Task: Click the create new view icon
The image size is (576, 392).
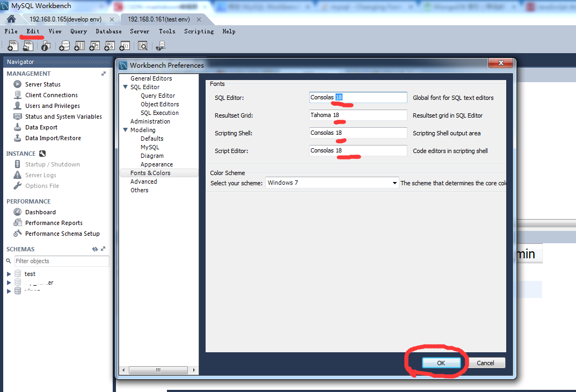Action: click(x=94, y=46)
